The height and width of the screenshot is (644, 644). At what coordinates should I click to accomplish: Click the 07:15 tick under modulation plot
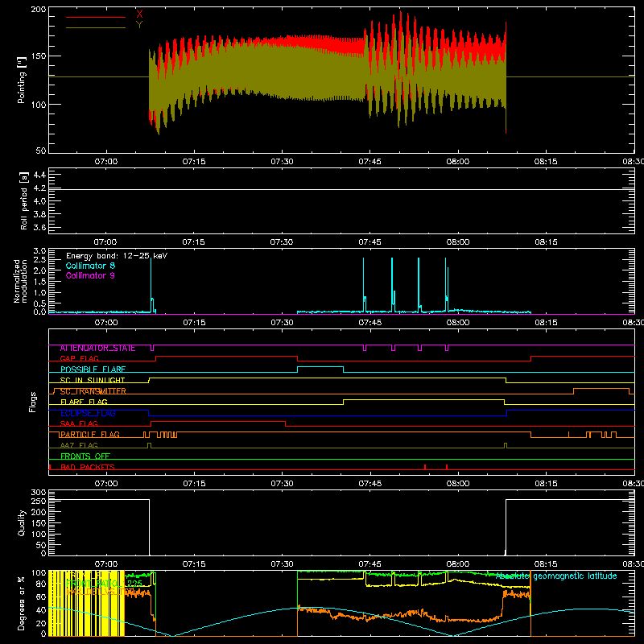point(194,323)
